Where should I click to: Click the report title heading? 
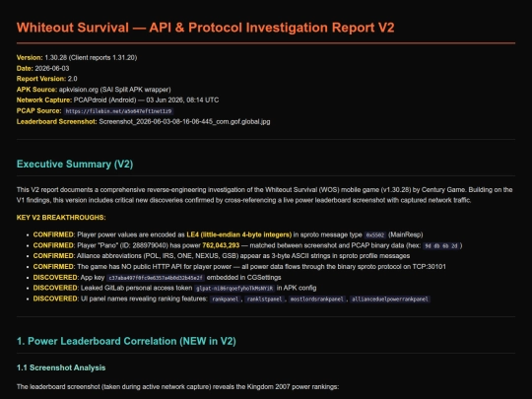[205, 28]
